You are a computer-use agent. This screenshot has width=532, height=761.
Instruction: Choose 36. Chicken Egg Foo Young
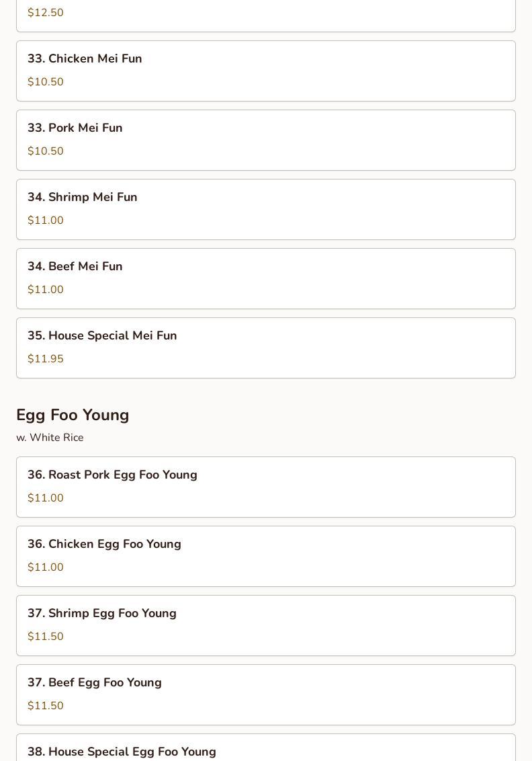(x=104, y=545)
